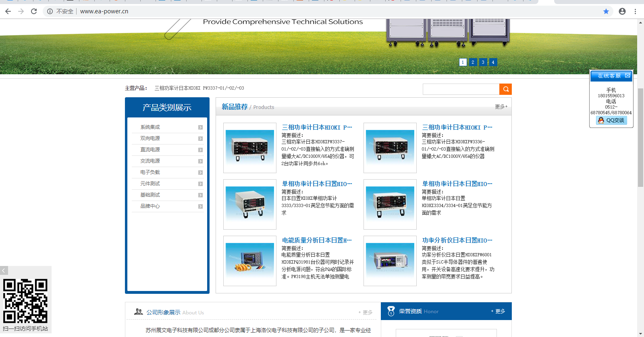Image resolution: width=644 pixels, height=337 pixels.
Task: Close the online customer service widget
Action: [x=627, y=75]
